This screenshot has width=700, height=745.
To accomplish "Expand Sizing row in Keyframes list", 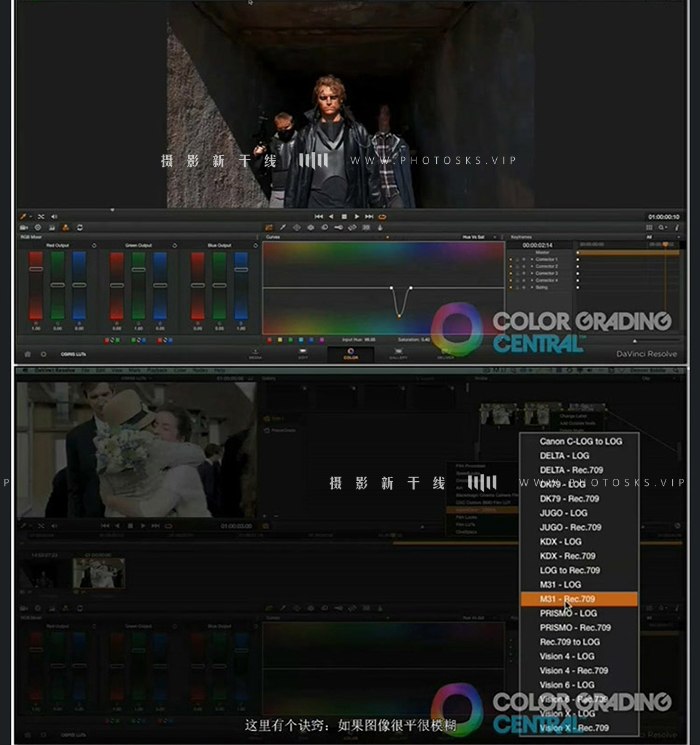I will pyautogui.click(x=532, y=287).
